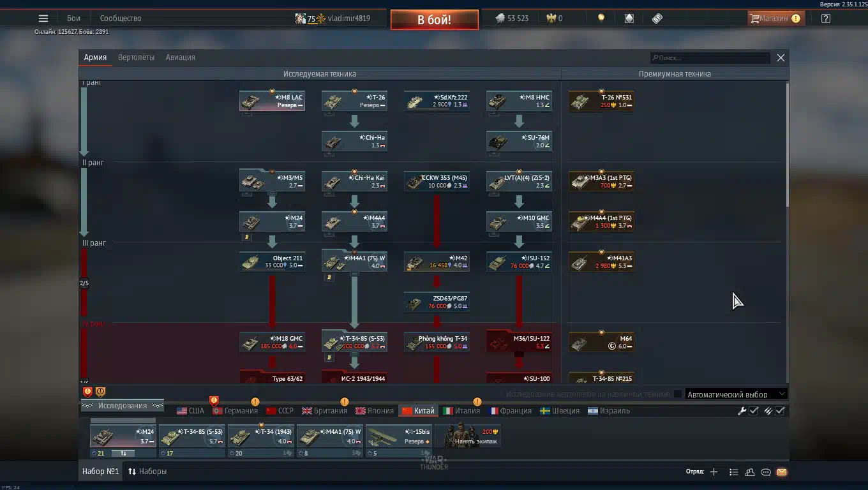The width and height of the screenshot is (868, 490).
Task: Select the ISU-152 research card
Action: tap(519, 262)
